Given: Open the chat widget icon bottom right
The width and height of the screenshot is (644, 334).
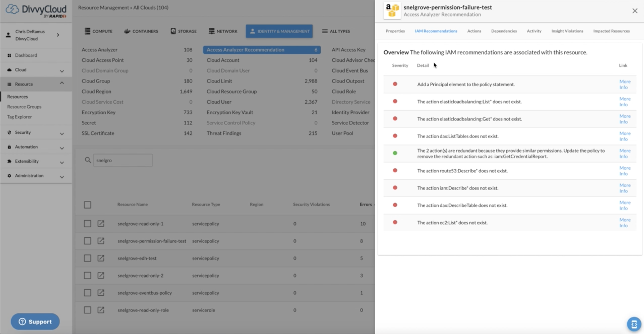Looking at the screenshot, I should click(634, 324).
